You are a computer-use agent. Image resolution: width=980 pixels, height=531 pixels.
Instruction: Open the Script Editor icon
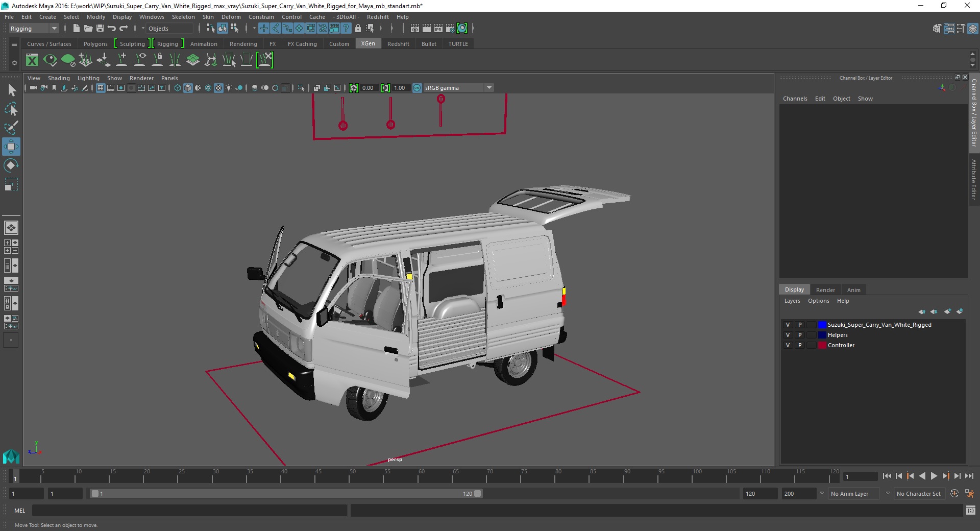pyautogui.click(x=971, y=510)
